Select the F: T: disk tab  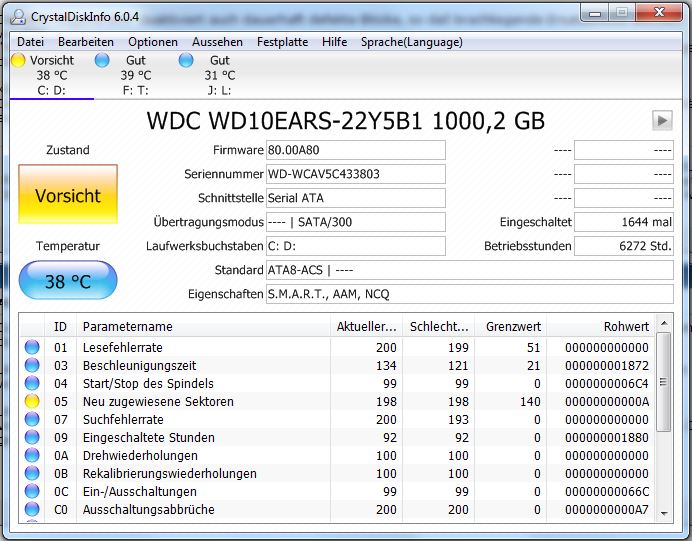tap(135, 75)
